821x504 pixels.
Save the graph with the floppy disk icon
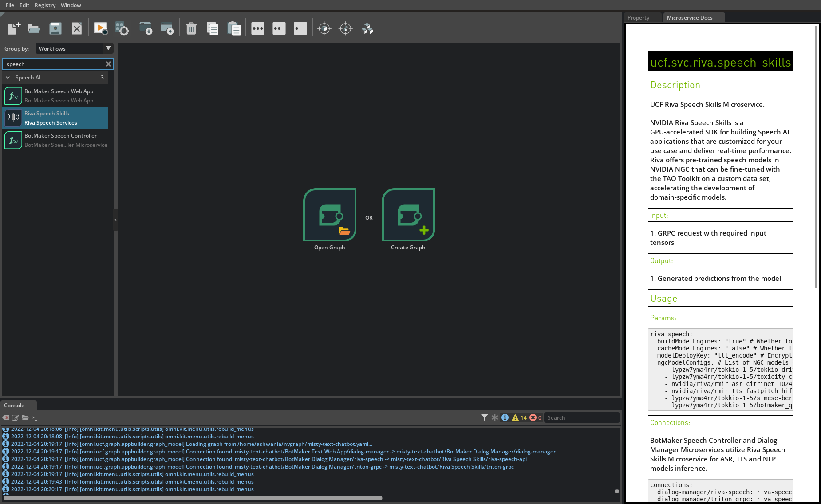[55, 29]
